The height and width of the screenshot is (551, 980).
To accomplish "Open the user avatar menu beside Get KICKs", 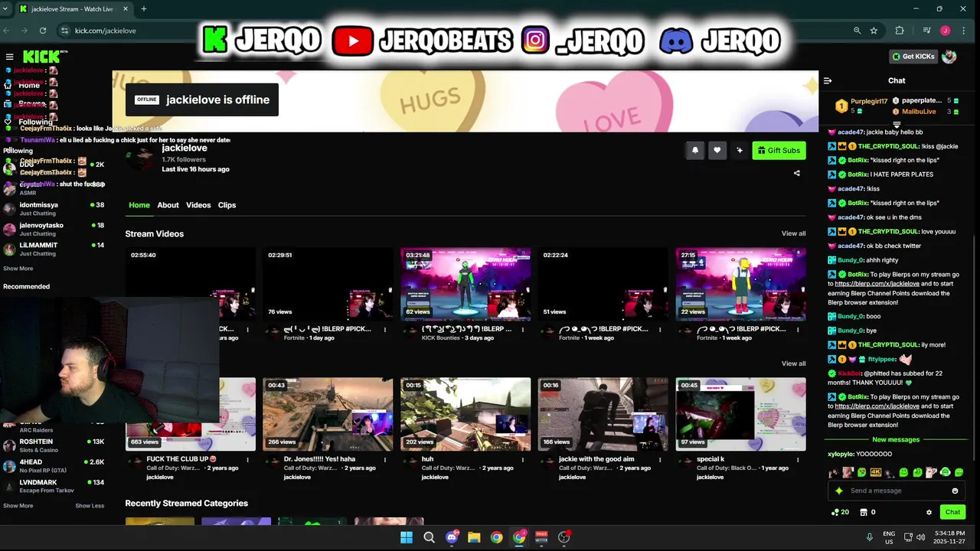I will [x=949, y=57].
